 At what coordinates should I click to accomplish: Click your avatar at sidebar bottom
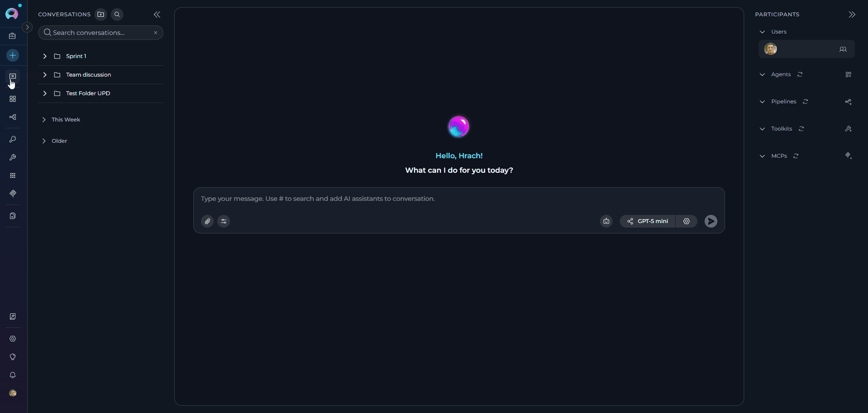pyautogui.click(x=12, y=393)
